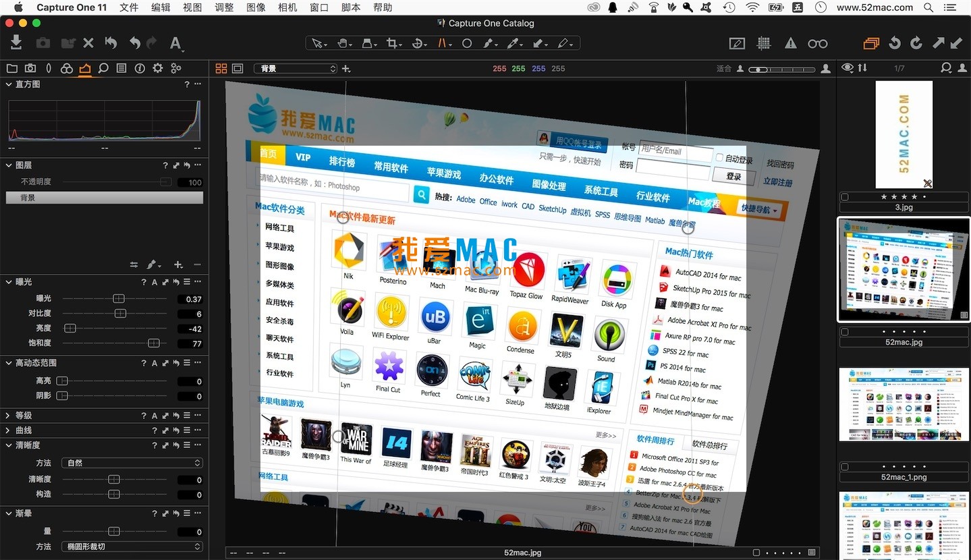Viewport: 971px width, 560px height.
Task: Click the Reset adjustments icon in top toolbar
Action: (x=111, y=43)
